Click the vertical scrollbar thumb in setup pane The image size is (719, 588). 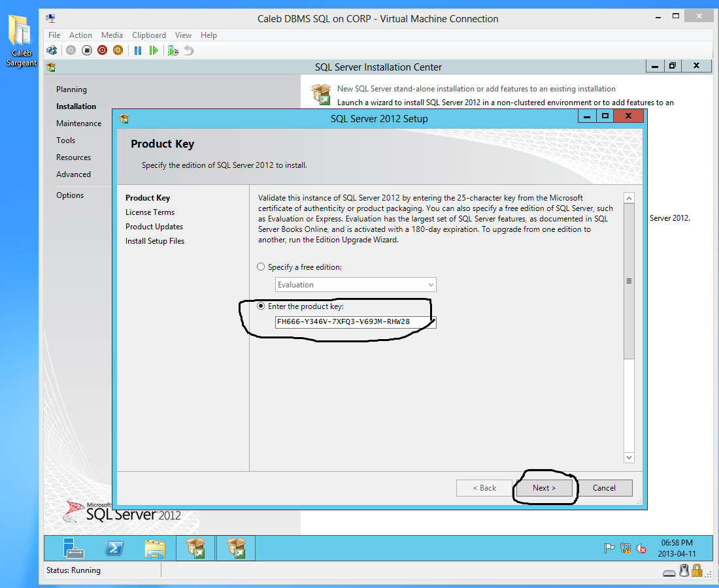coord(629,281)
